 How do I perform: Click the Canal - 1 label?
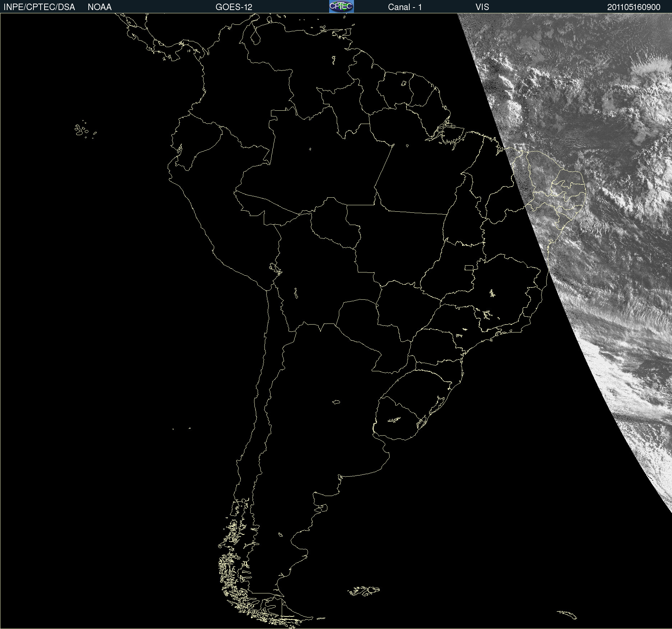pyautogui.click(x=405, y=7)
